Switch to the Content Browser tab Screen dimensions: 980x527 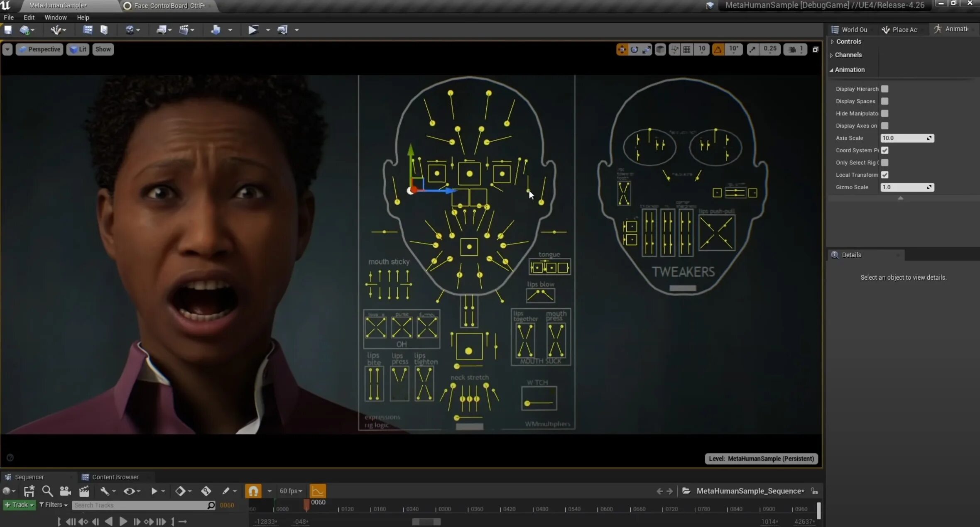click(x=115, y=477)
